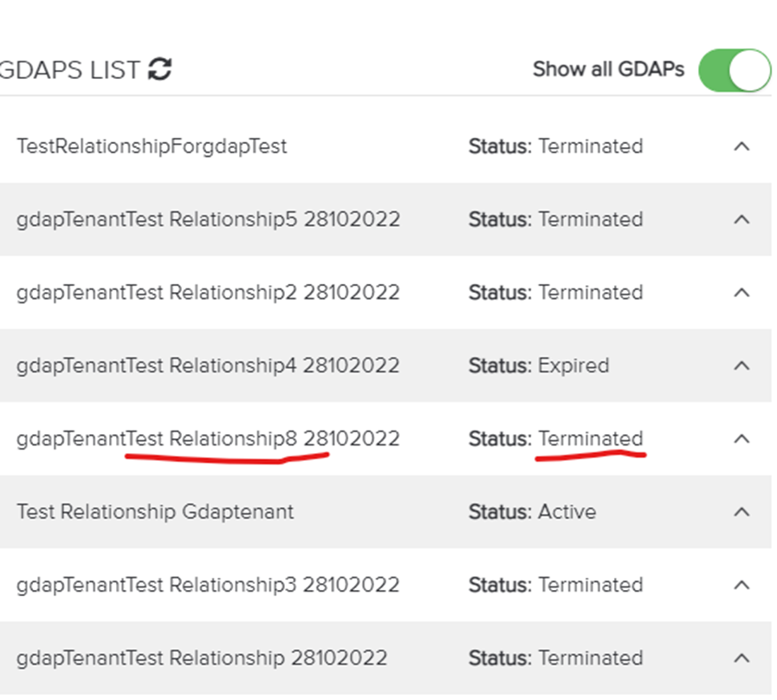
Task: Collapse gdapTenantTest Relationship8 28102022 chevron
Action: [x=742, y=438]
